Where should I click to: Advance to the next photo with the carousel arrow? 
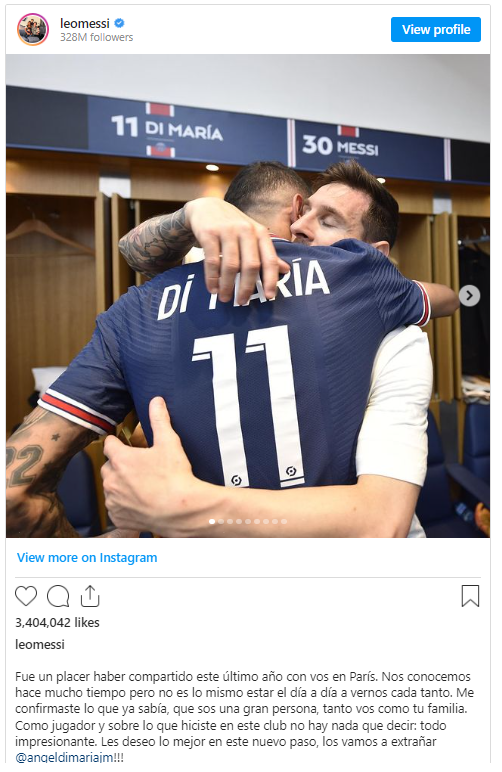(469, 295)
